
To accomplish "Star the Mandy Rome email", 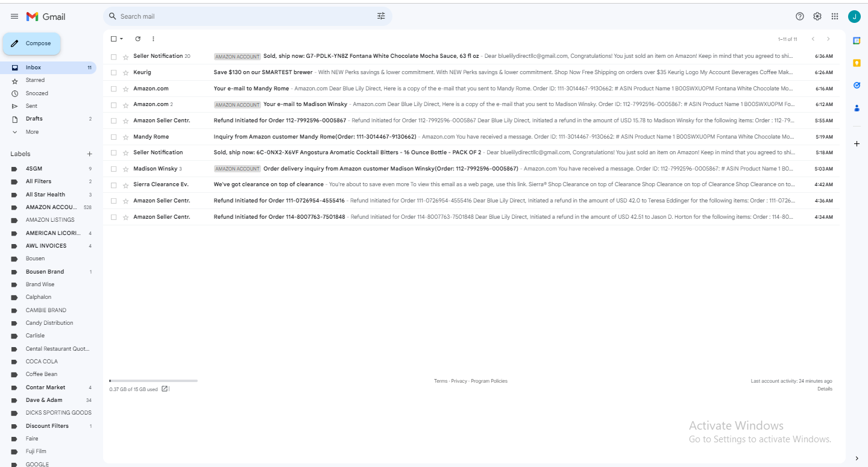I will 125,137.
